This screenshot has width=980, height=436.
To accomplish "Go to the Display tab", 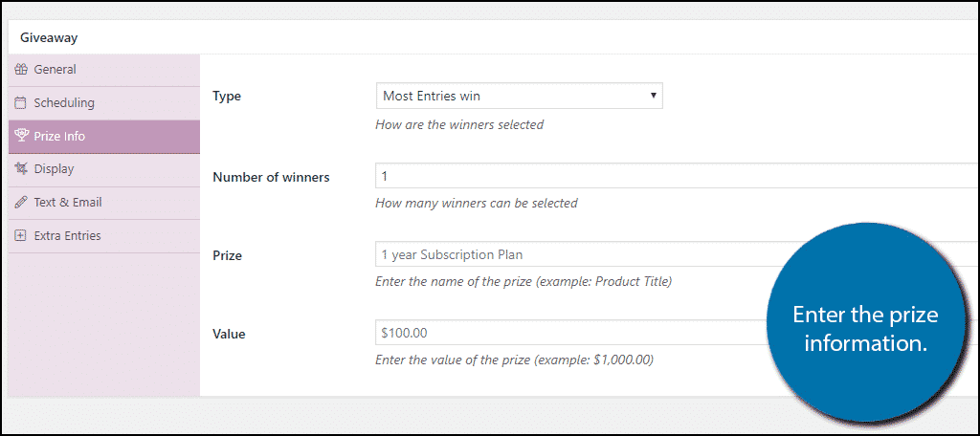I will 54,169.
